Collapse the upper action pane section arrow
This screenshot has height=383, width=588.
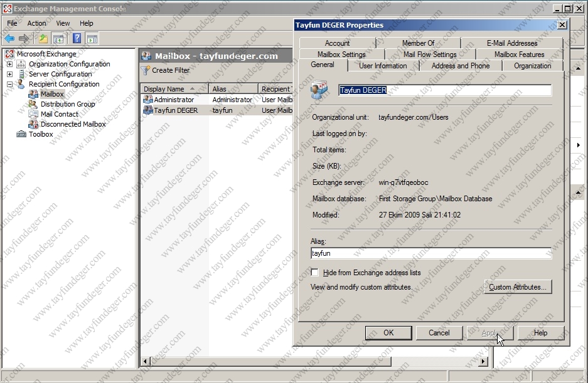click(x=578, y=68)
